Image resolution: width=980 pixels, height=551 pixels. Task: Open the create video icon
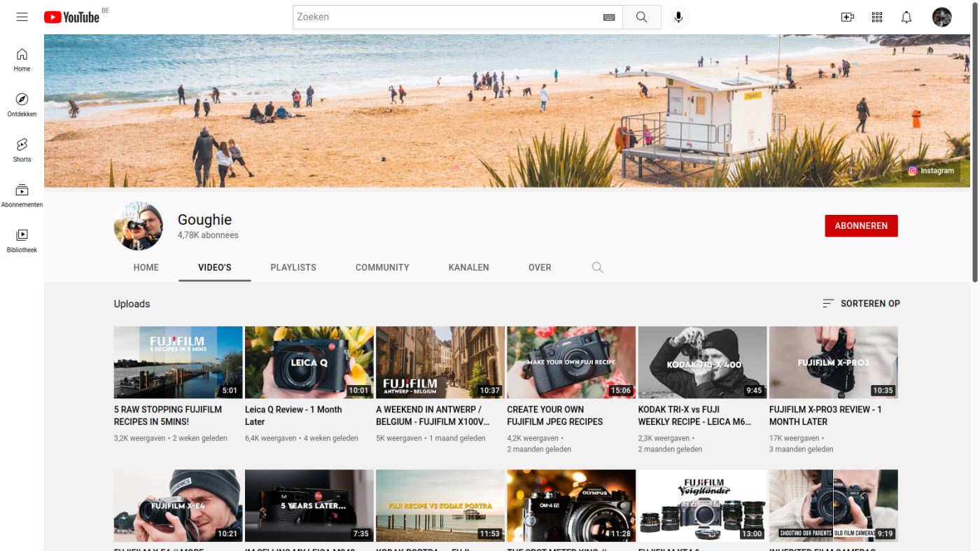(848, 18)
